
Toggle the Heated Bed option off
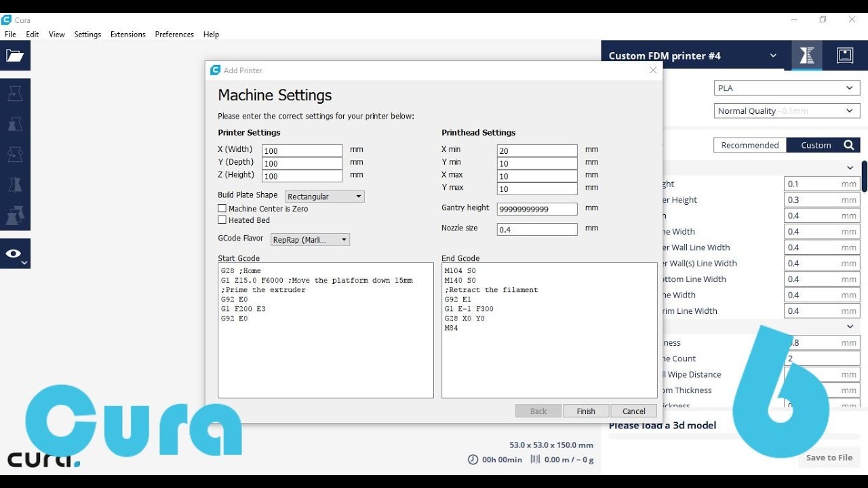point(222,220)
